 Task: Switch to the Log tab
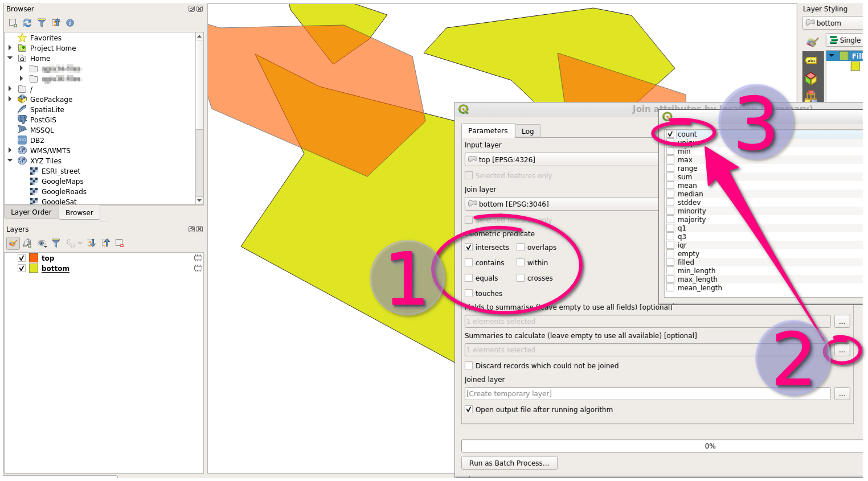[x=527, y=131]
